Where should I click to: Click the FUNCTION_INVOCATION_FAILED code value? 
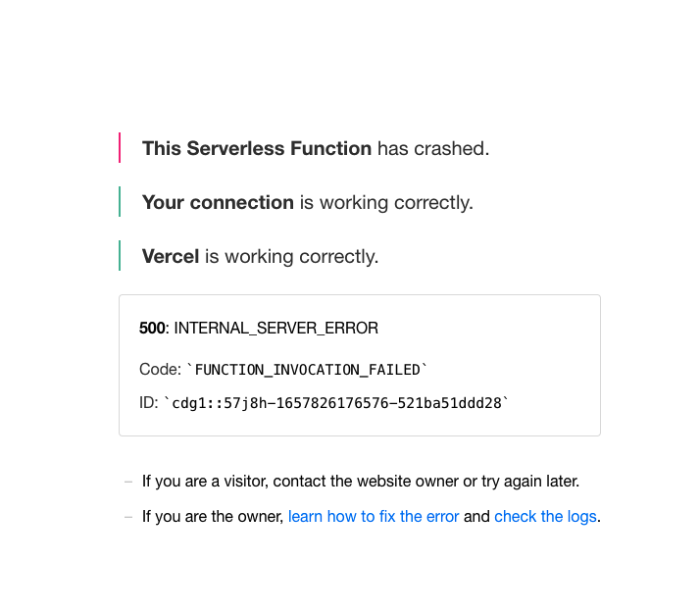coord(308,370)
